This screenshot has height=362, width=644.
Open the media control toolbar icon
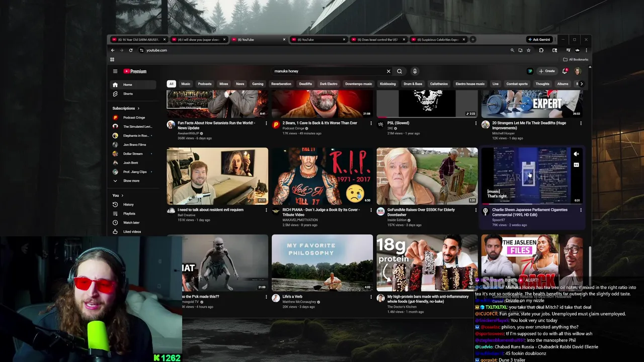tap(568, 50)
